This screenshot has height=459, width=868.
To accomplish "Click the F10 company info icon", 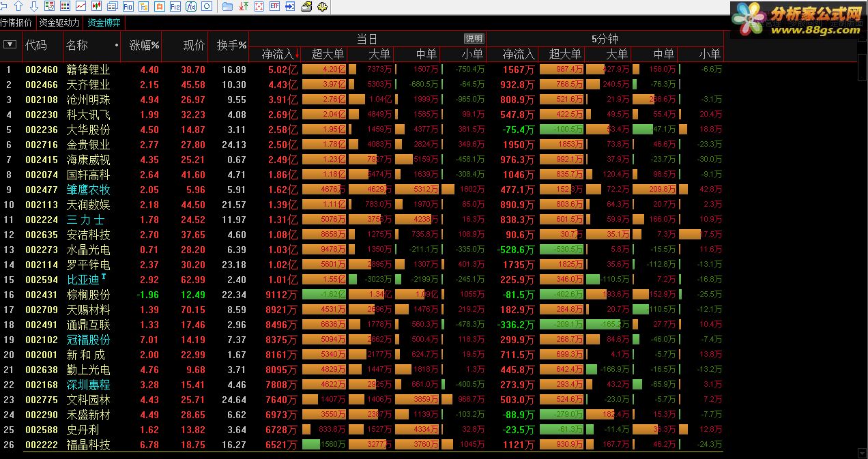I will (x=128, y=6).
